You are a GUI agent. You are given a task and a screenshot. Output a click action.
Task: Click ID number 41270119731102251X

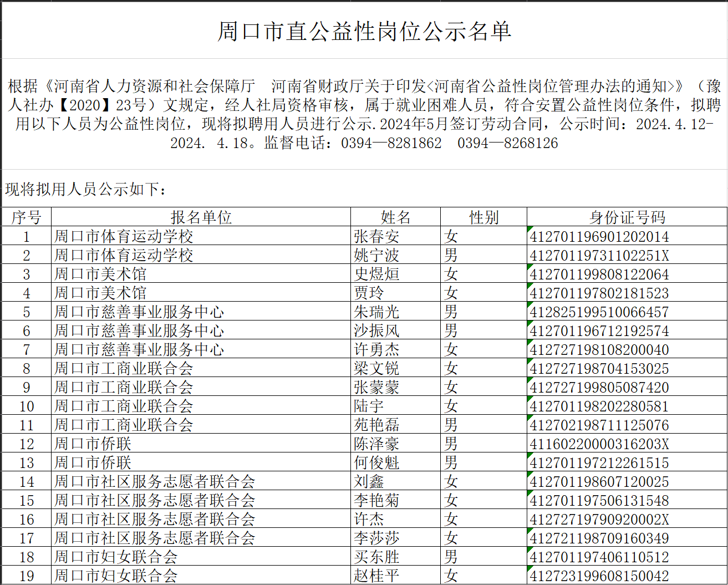coord(599,256)
